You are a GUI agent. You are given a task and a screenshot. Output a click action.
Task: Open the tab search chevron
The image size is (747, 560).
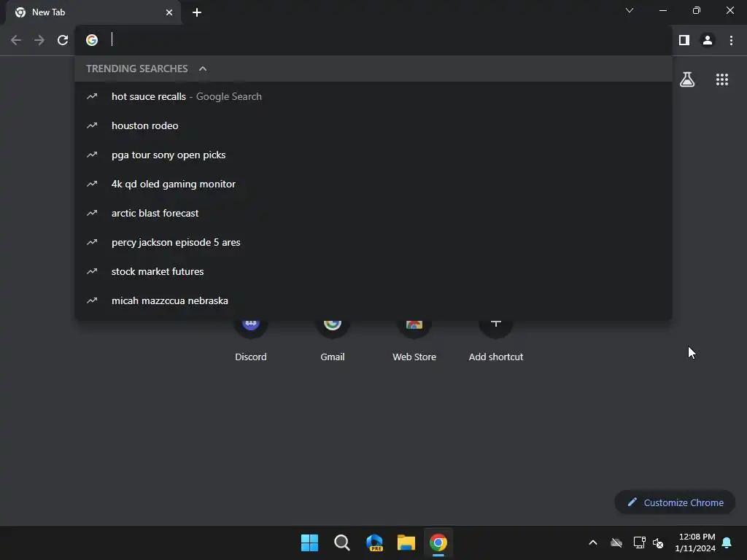[630, 10]
